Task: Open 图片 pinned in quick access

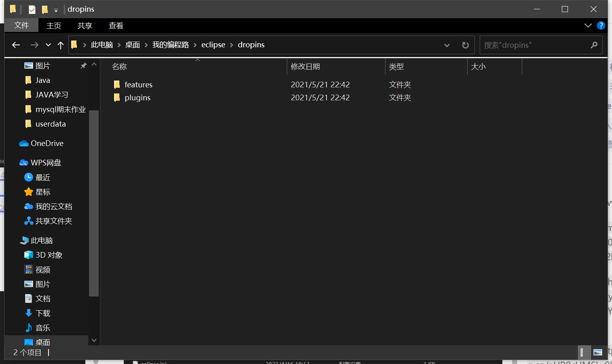Action: click(43, 66)
